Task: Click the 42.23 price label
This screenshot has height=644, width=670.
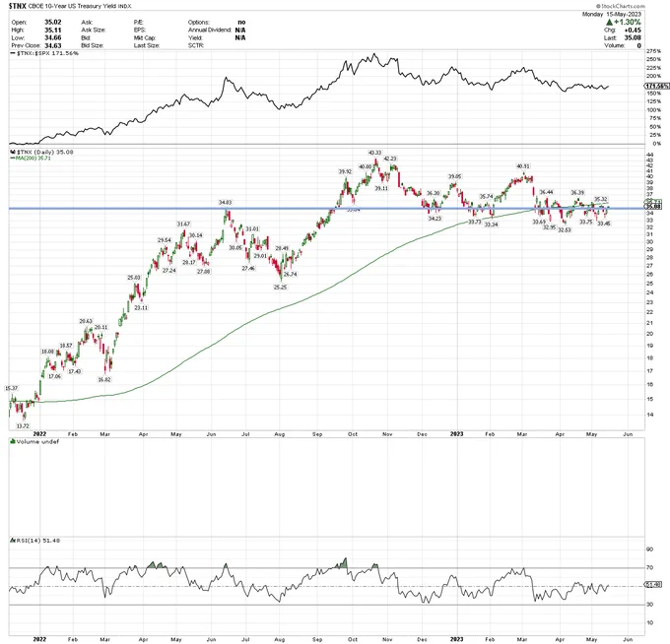Action: 390,159
